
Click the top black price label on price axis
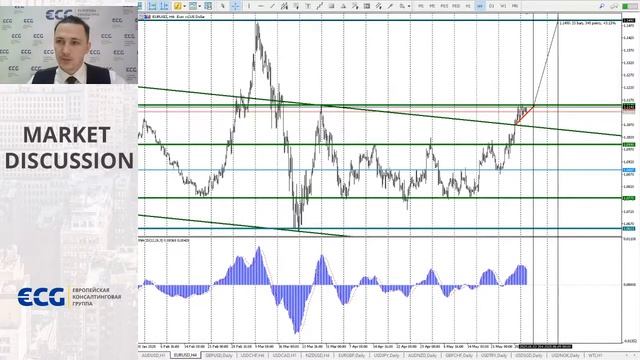point(629,20)
